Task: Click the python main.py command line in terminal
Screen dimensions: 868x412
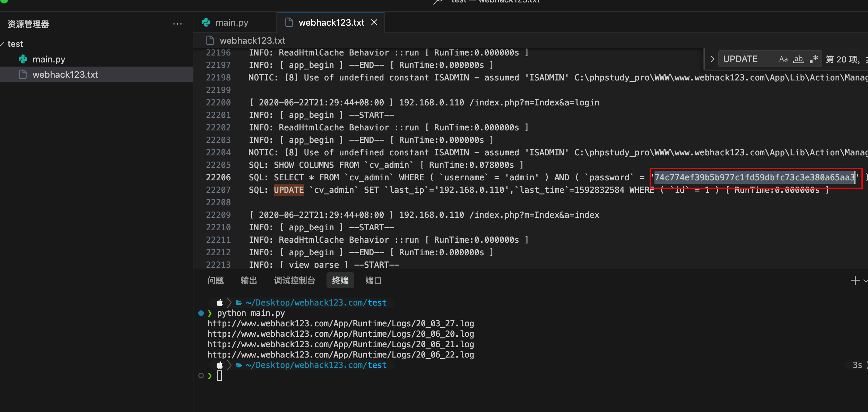Action: (251, 313)
